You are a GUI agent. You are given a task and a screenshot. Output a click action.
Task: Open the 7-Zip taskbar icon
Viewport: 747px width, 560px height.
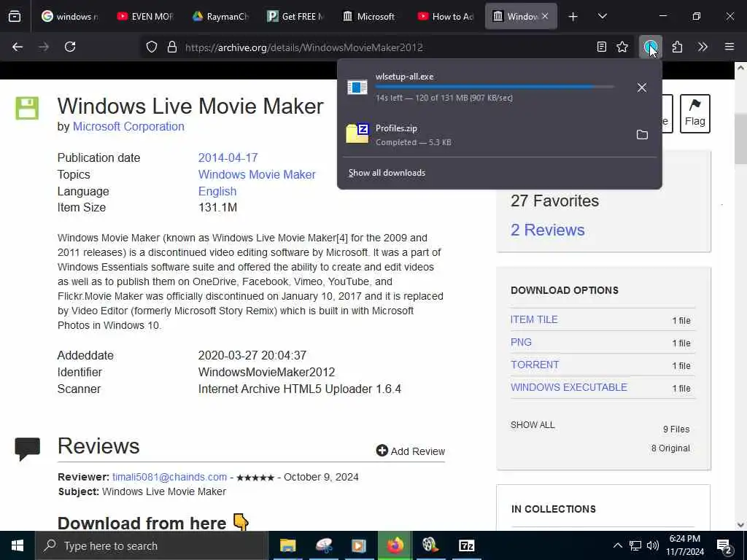tap(466, 545)
